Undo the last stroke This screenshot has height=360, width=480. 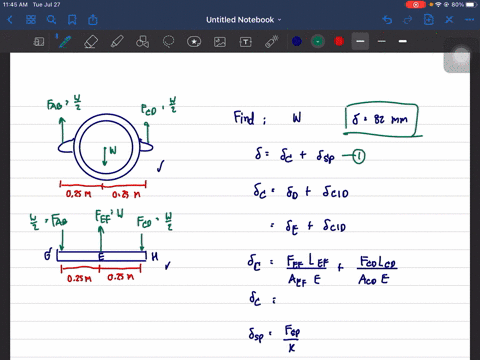[x=387, y=20]
